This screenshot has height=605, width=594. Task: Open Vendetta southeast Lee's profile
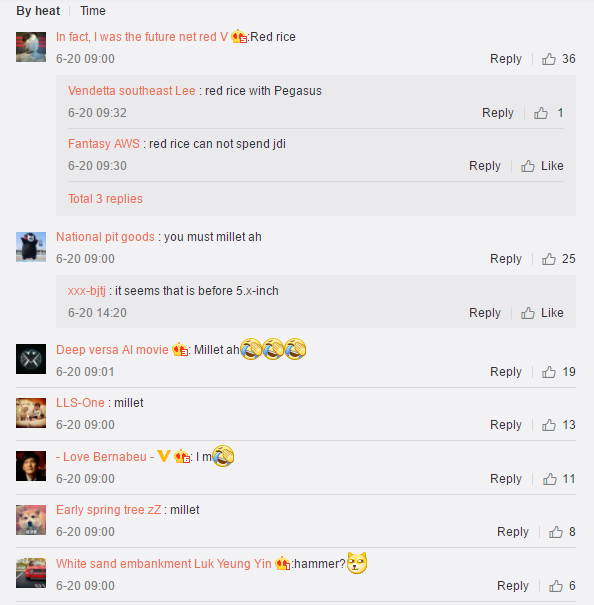click(132, 91)
